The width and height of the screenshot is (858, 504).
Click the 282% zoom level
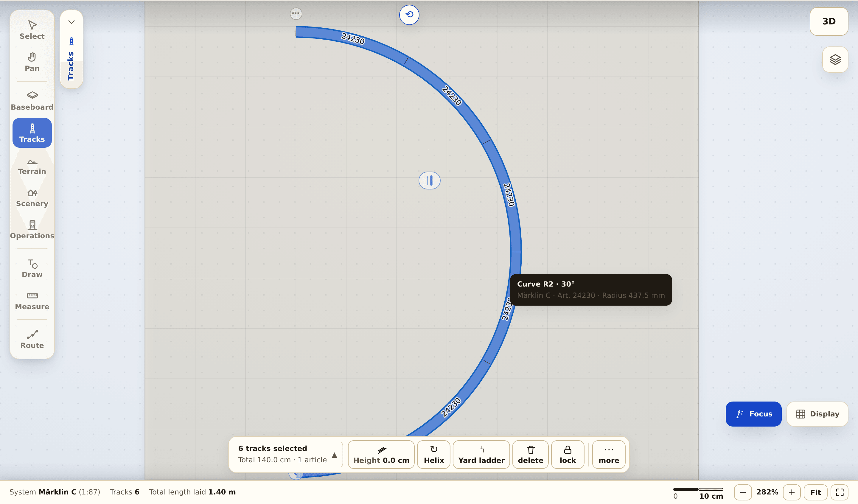(767, 492)
